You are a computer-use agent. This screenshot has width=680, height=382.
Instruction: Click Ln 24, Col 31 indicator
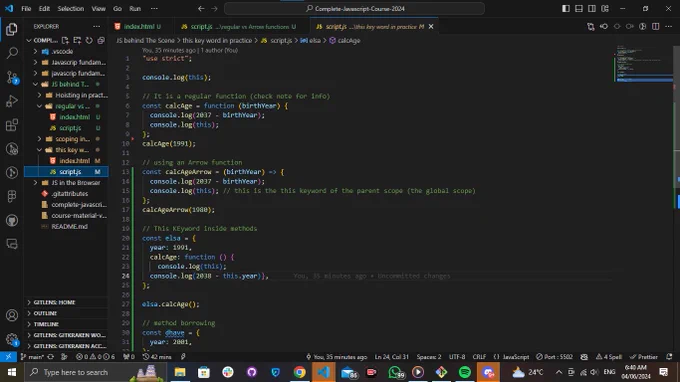[392, 357]
